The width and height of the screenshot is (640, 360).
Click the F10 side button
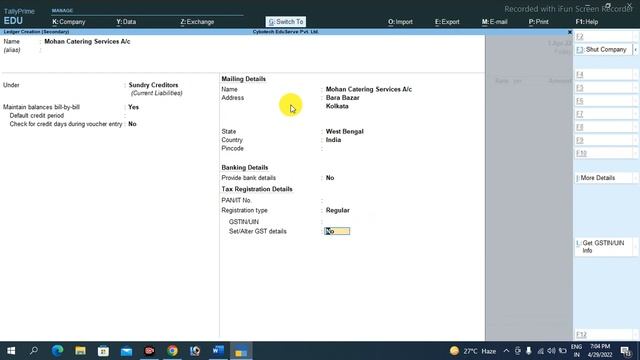[x=603, y=153]
